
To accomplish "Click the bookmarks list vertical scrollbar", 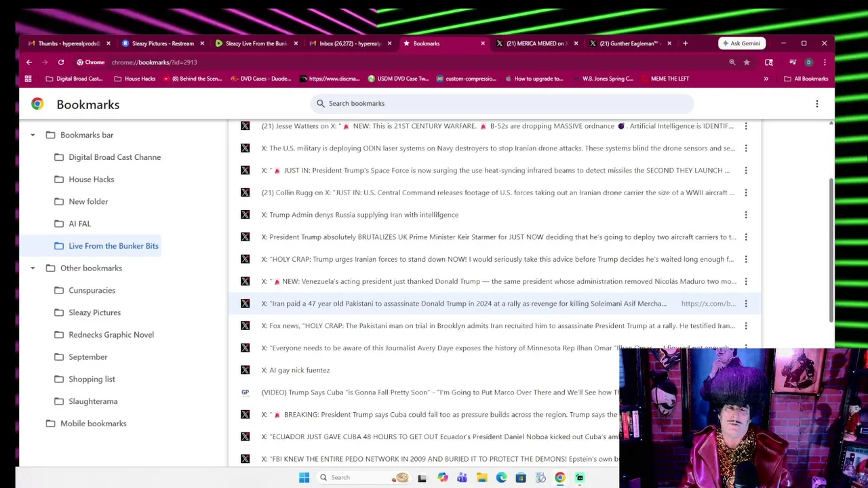I will (x=831, y=249).
